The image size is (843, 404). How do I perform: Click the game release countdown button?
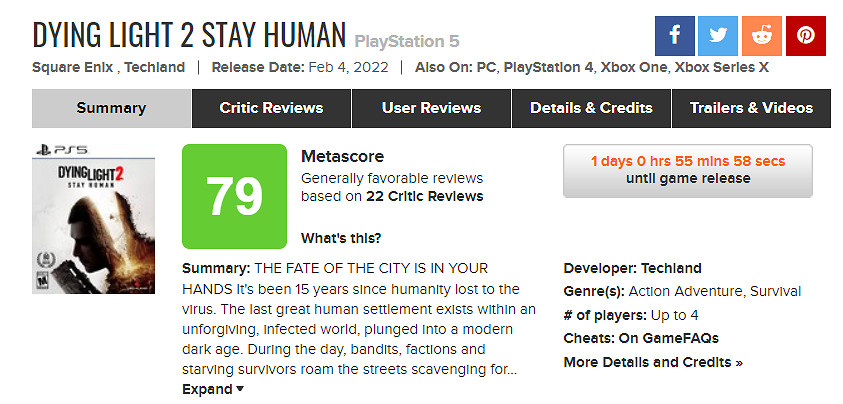687,170
